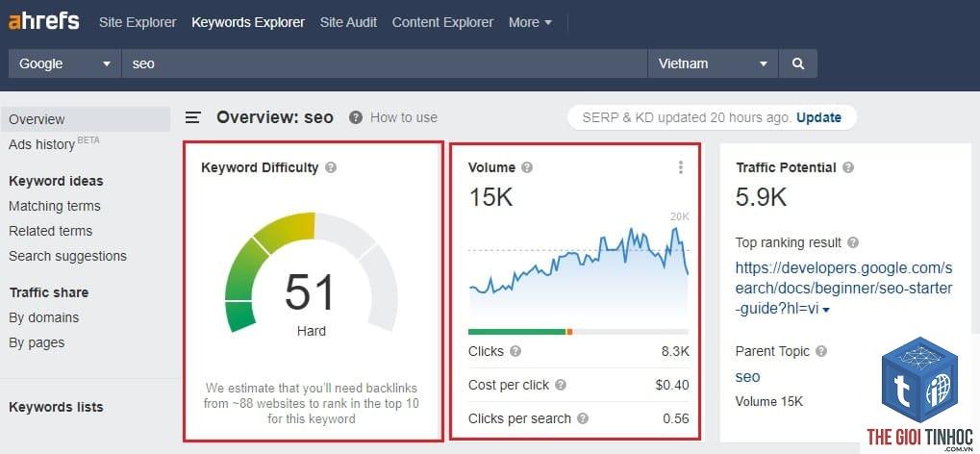Select Overview in the sidebar
980x454 pixels.
point(85,119)
